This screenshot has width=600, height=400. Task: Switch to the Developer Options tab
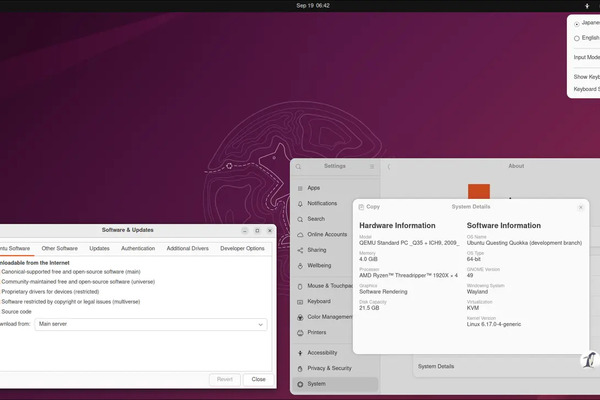click(242, 248)
